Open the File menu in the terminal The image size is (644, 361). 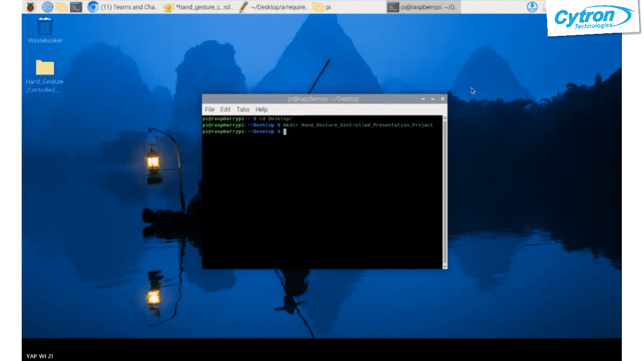[x=209, y=109]
